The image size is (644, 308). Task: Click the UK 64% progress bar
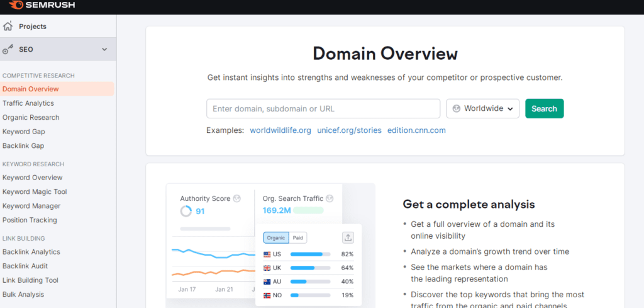click(x=310, y=268)
